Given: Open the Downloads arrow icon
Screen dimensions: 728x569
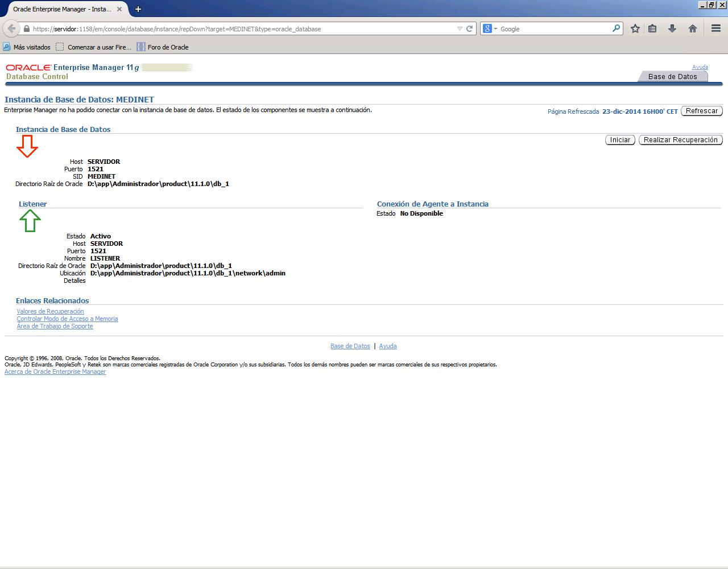Looking at the screenshot, I should click(x=672, y=28).
